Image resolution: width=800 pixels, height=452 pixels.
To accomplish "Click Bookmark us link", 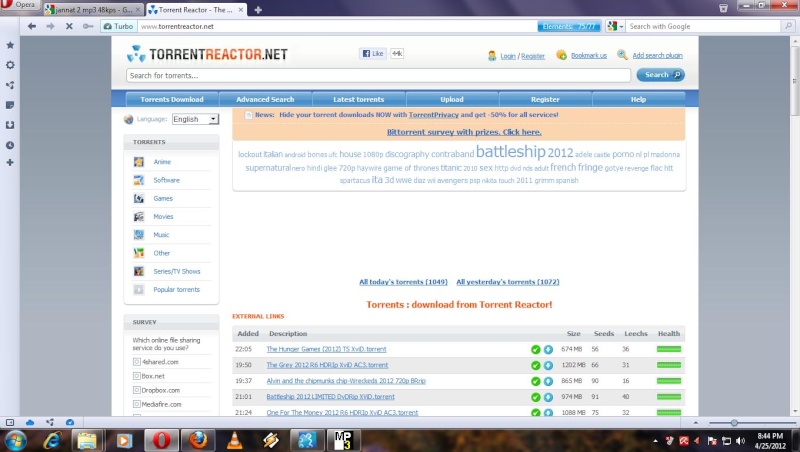I will [x=589, y=56].
